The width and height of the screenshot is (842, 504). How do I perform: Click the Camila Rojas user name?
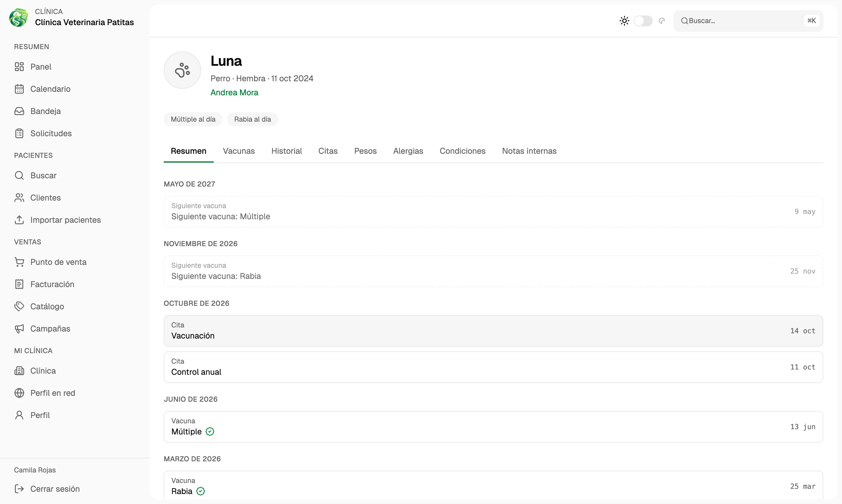pyautogui.click(x=35, y=470)
